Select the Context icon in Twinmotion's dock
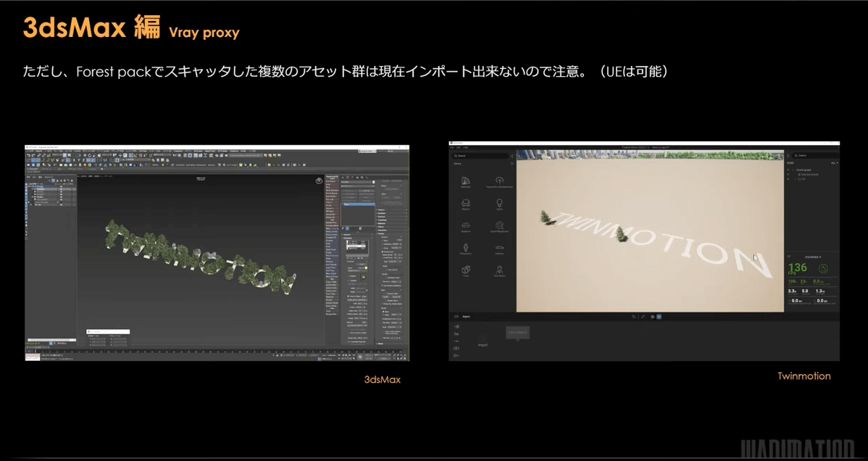The width and height of the screenshot is (868, 461). click(x=456, y=334)
